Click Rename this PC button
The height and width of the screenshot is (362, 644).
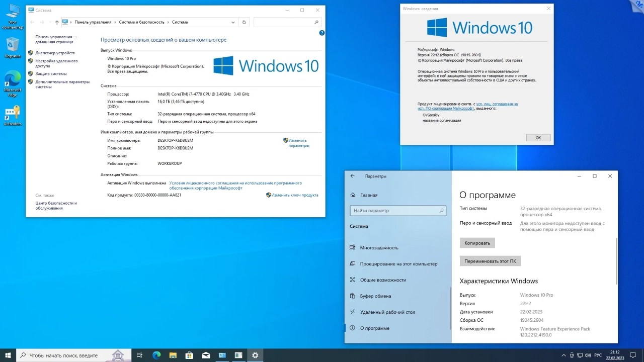point(490,261)
